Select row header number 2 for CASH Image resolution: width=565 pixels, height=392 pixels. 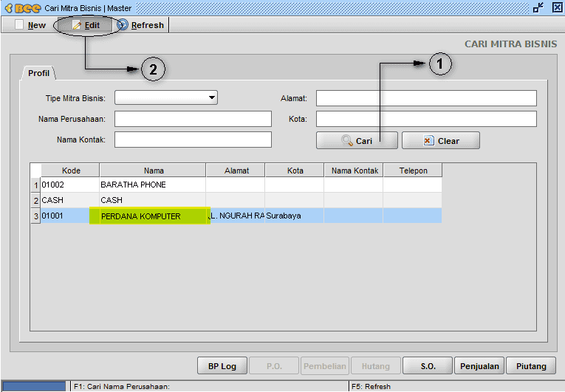click(x=35, y=200)
